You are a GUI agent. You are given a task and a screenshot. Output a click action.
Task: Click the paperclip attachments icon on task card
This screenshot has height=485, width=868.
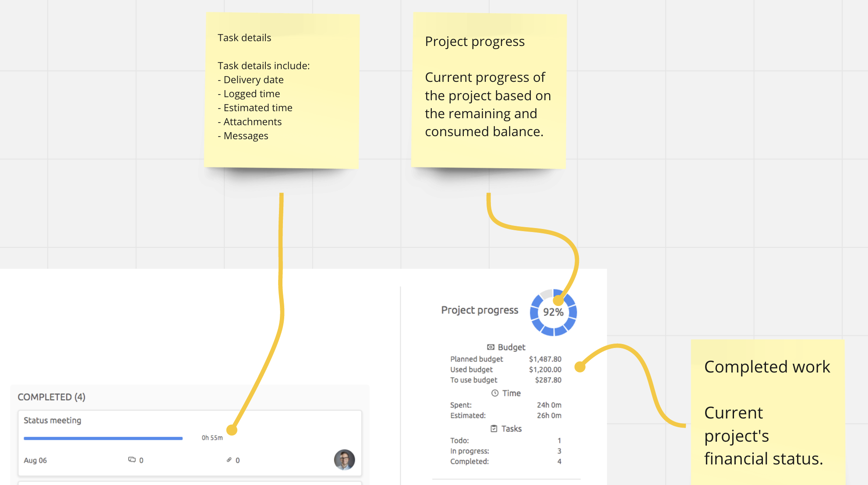[229, 460]
